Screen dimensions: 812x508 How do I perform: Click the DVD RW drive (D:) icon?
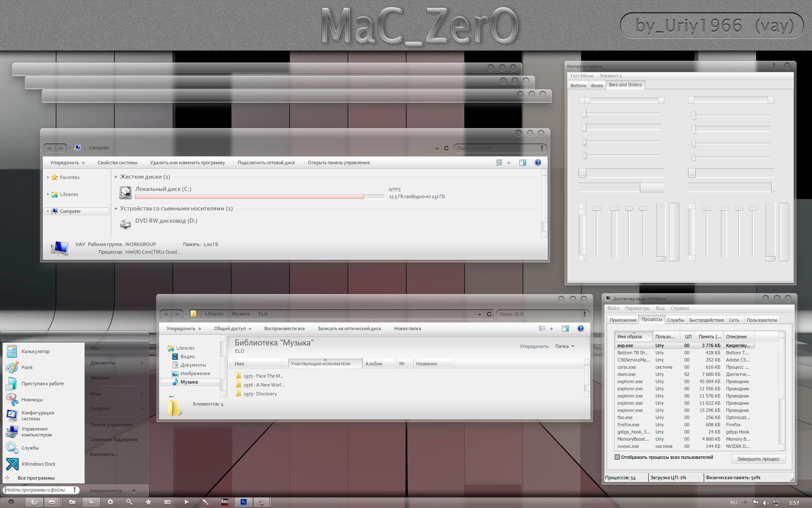126,224
